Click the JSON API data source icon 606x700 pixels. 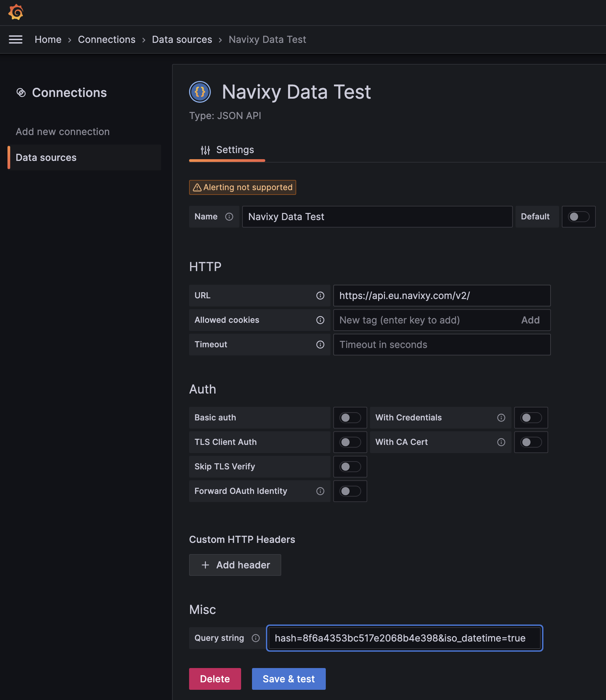pos(200,92)
